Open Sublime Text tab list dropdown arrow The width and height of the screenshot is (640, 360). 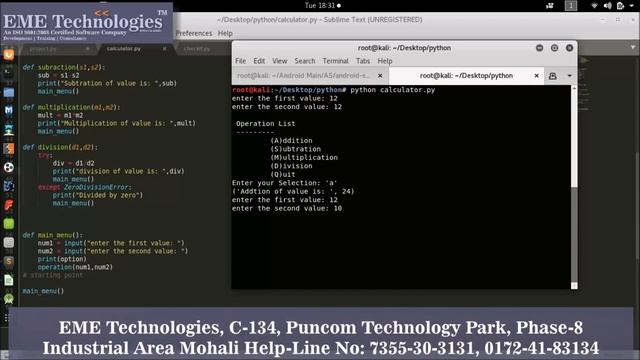coord(633,48)
